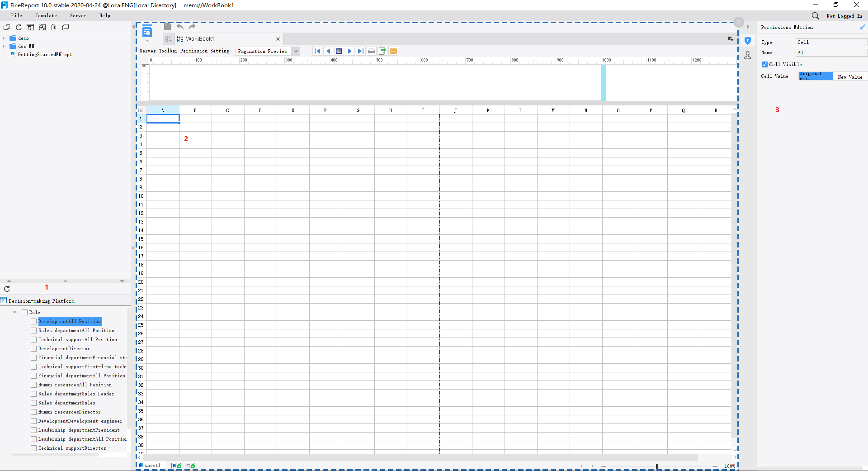This screenshot has width=868, height=471.
Task: Open the Pagination Preview dropdown
Action: point(296,51)
